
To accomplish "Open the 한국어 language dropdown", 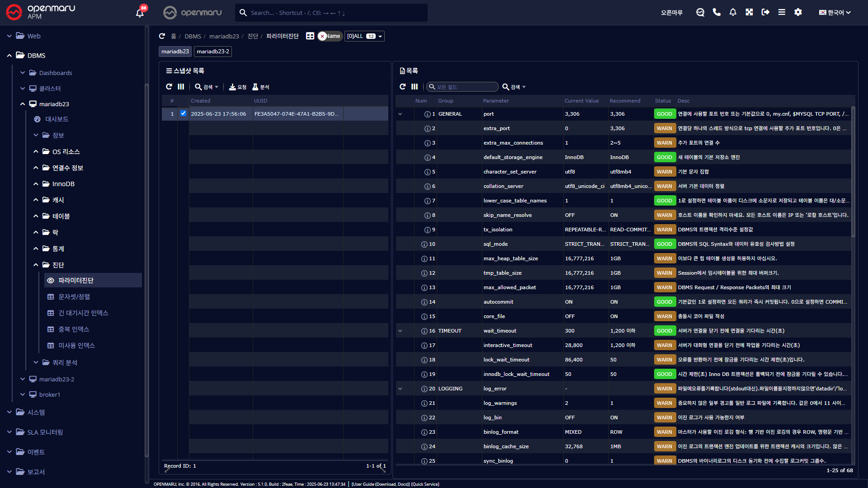I will coord(835,13).
